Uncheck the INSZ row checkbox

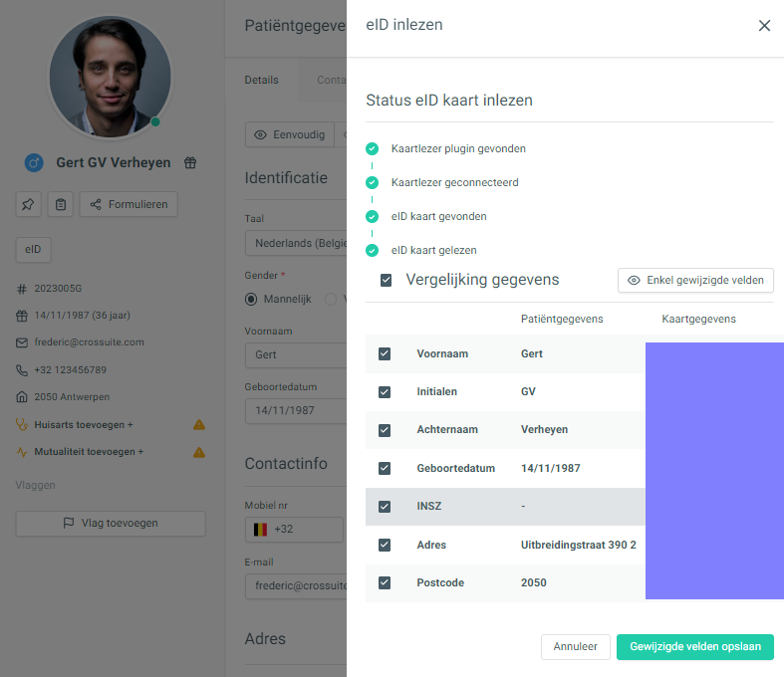(385, 507)
